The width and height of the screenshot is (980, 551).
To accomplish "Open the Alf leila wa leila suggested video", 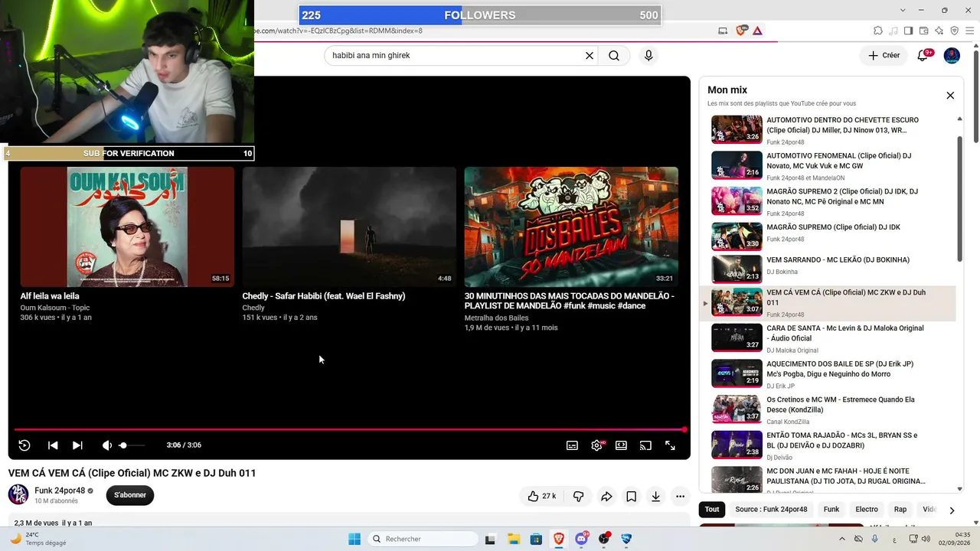I will pos(127,227).
